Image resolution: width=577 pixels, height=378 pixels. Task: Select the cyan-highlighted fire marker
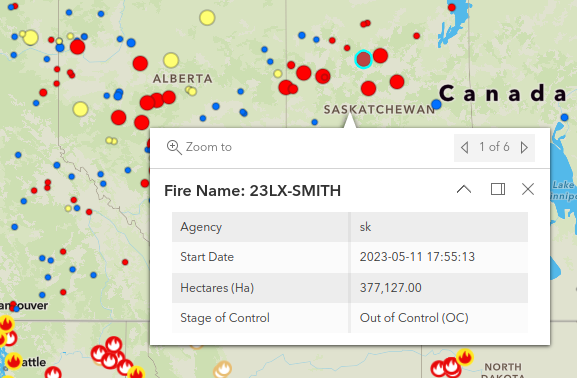pyautogui.click(x=363, y=59)
